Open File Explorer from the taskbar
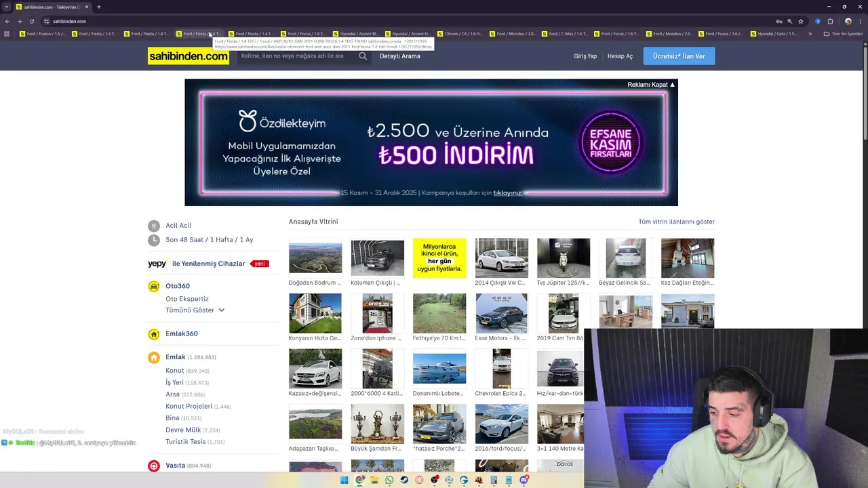 point(374,480)
